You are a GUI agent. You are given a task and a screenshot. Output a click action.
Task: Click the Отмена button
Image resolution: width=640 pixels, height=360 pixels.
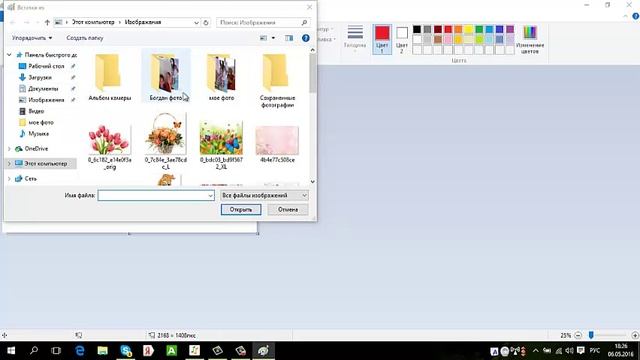288,209
